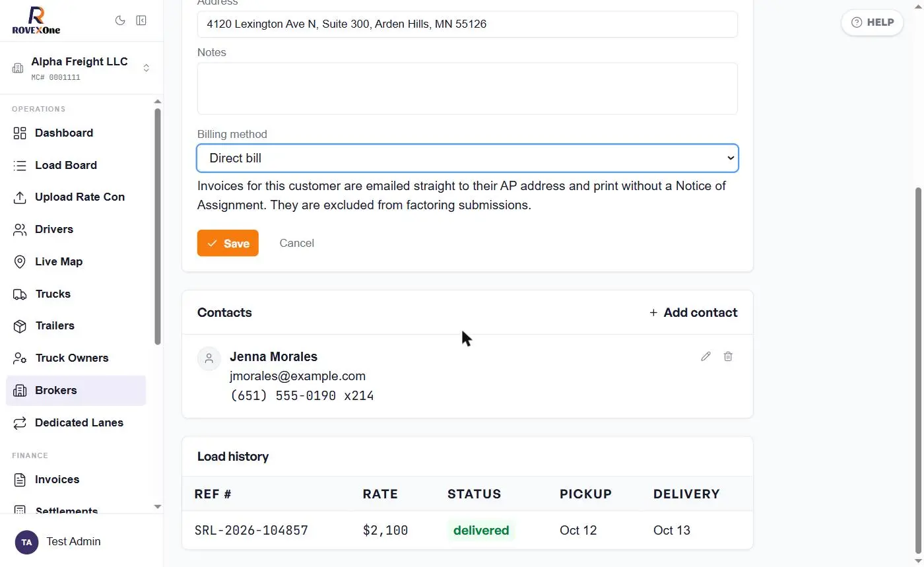Click the Load Board list icon

point(20,166)
